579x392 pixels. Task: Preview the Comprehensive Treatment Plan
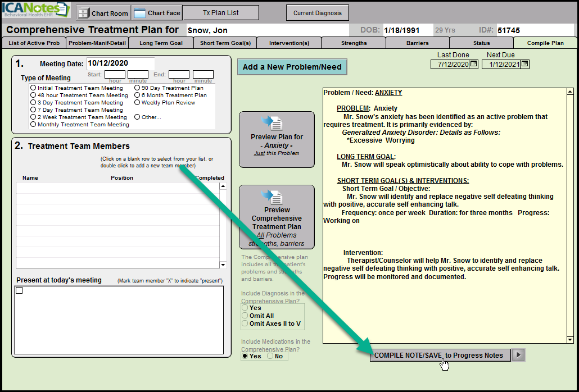click(x=276, y=217)
